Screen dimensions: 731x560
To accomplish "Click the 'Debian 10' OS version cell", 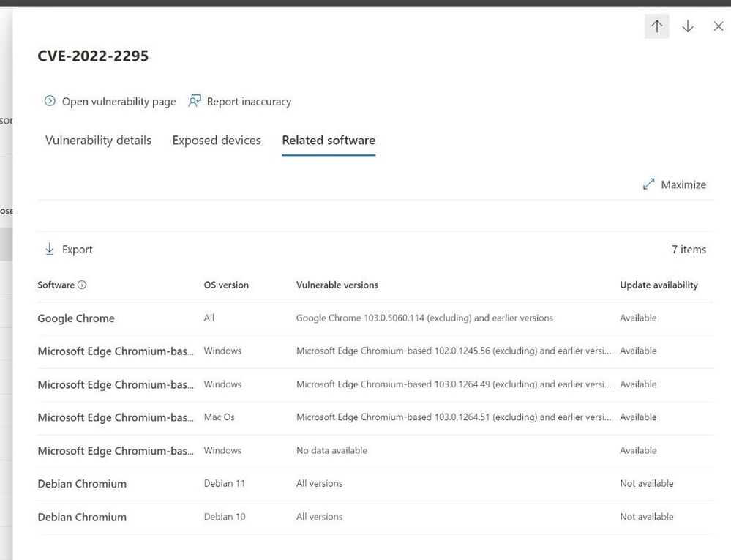I will coord(224,517).
